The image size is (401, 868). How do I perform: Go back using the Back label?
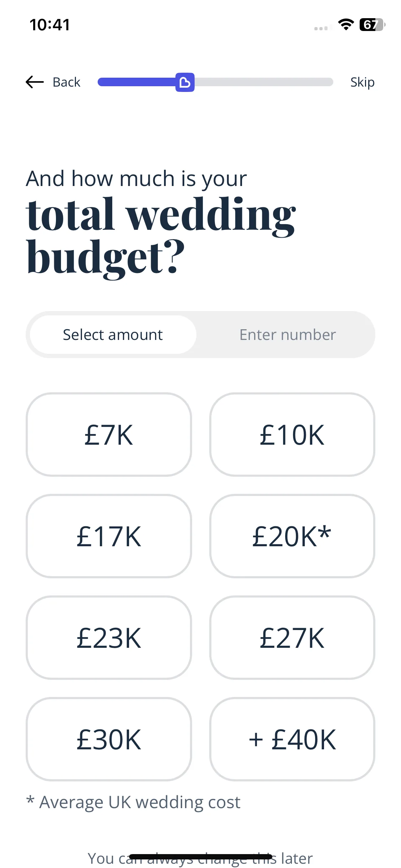point(66,82)
